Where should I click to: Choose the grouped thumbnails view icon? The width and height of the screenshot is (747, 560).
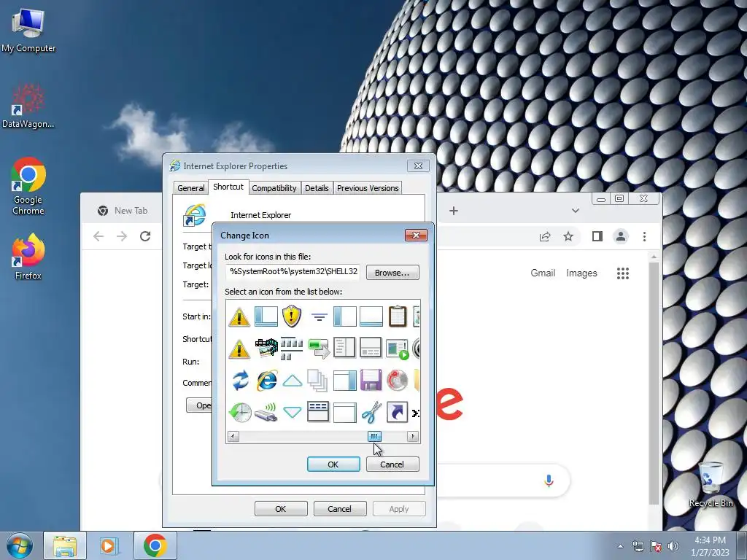292,349
